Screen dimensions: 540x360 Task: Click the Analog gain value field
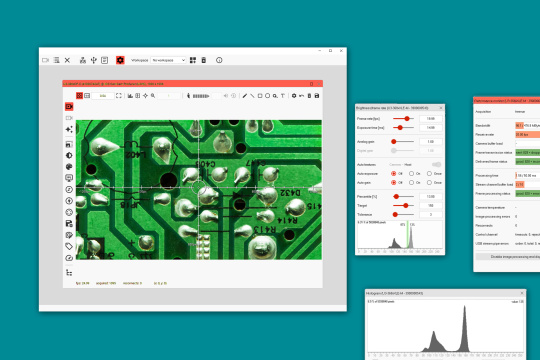click(430, 142)
